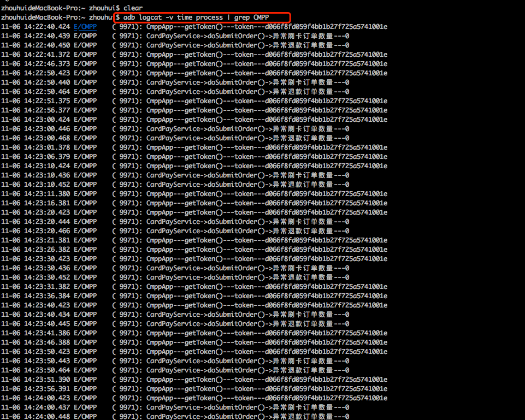
Task: Click E/CMPP tag in the 14:23:56.391 row
Action: [85, 389]
